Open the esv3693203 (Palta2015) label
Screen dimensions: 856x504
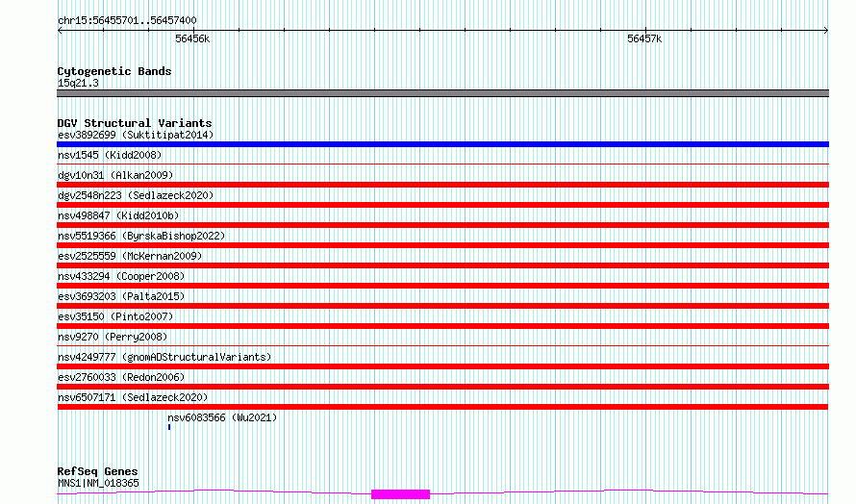[x=121, y=296]
